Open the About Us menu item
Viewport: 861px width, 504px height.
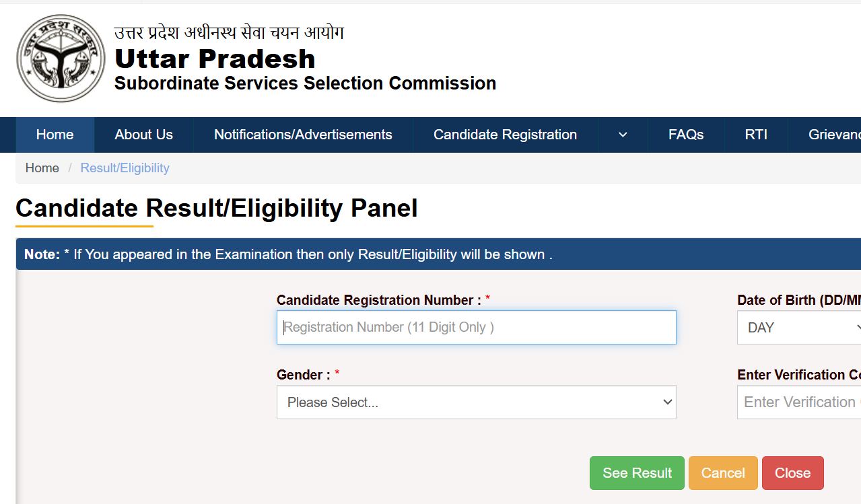point(143,135)
